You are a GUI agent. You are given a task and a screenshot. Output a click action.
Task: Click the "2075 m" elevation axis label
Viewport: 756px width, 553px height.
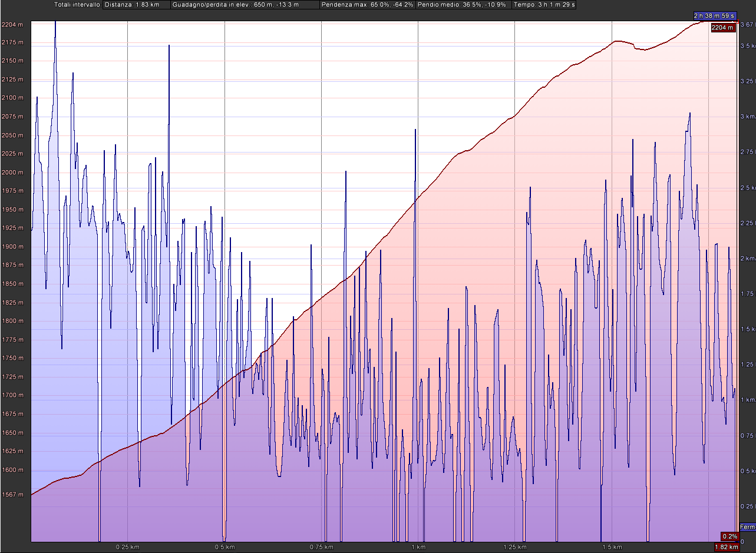13,117
